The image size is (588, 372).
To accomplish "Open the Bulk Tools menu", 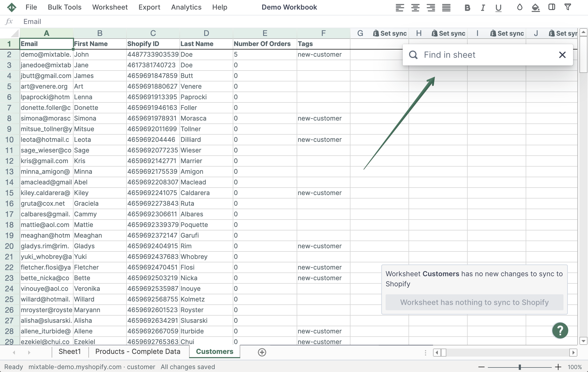I will pos(64,7).
